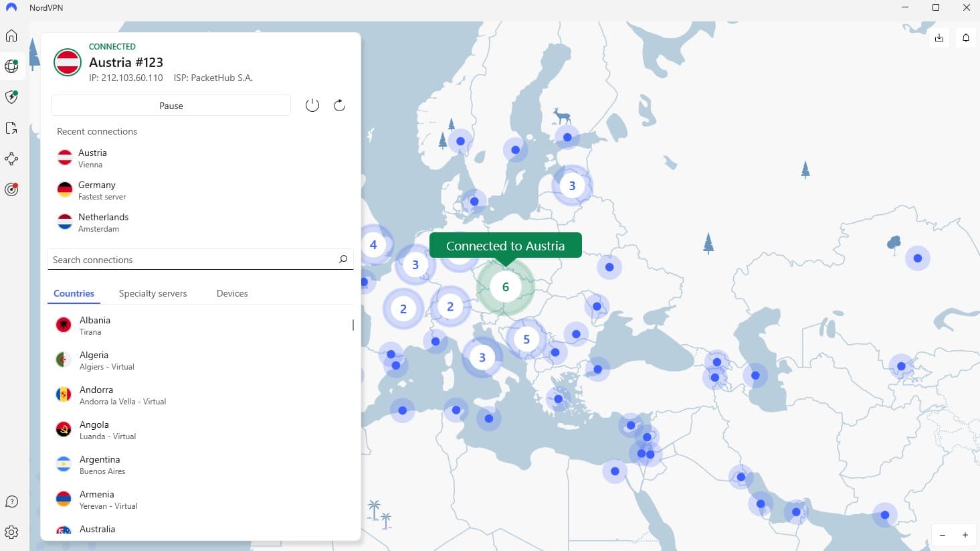
Task: Select Argentina Buenos Aires
Action: point(199,465)
